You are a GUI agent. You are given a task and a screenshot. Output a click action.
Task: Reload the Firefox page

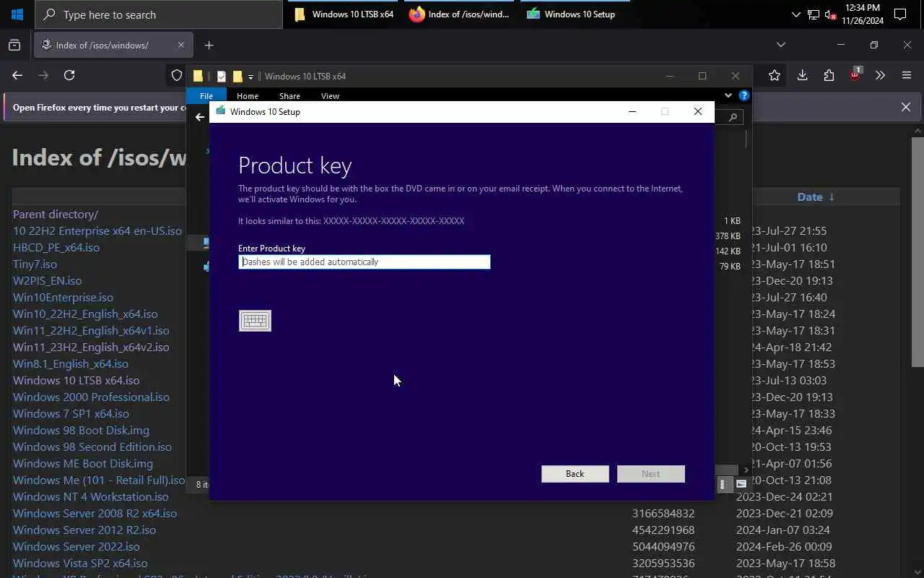69,75
